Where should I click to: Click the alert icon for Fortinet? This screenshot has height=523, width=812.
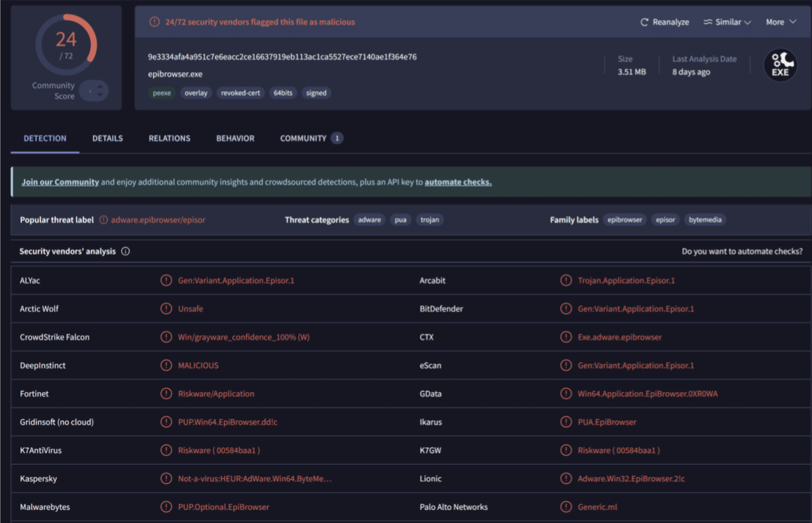click(166, 393)
